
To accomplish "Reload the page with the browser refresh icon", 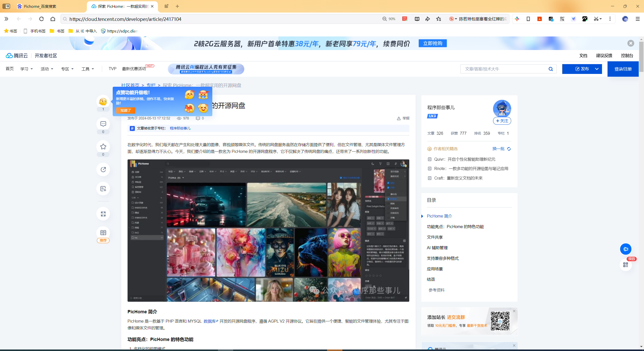I will 42,19.
